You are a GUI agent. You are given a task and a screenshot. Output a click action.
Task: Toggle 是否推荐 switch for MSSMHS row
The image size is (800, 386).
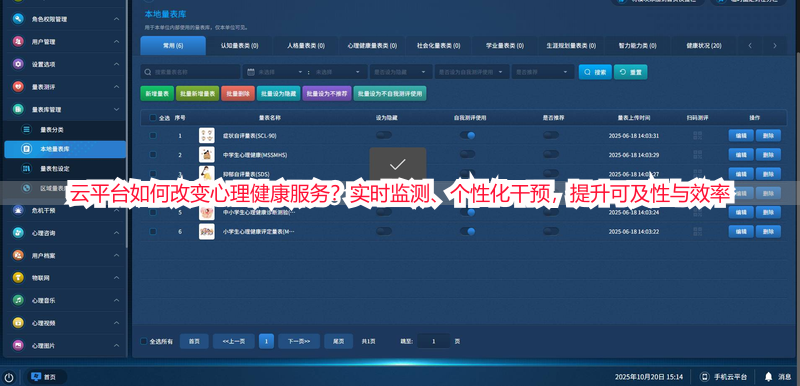click(551, 154)
